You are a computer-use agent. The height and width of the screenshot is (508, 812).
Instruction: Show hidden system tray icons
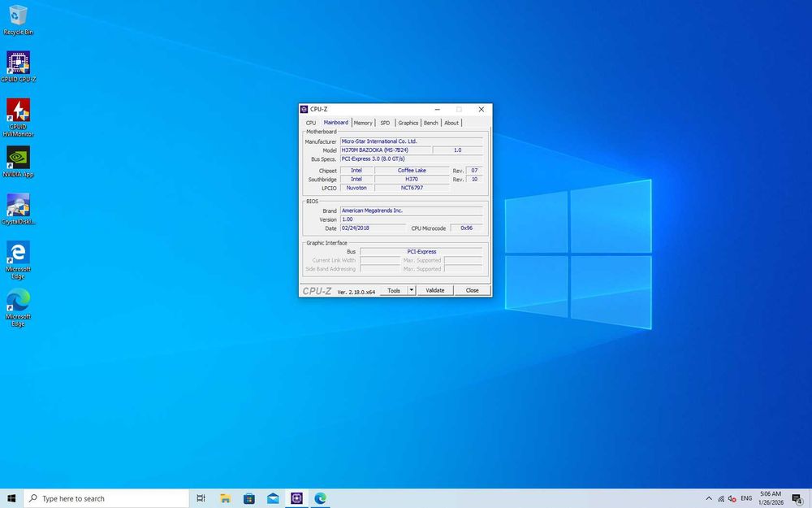pos(708,499)
